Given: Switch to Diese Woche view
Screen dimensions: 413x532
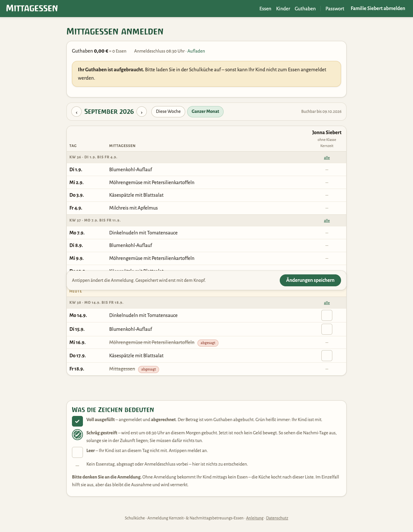Looking at the screenshot, I should click(x=168, y=112).
